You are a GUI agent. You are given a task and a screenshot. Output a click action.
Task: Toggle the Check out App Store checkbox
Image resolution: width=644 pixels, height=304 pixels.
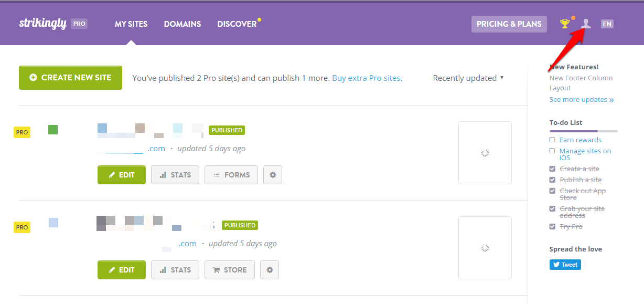click(x=552, y=191)
